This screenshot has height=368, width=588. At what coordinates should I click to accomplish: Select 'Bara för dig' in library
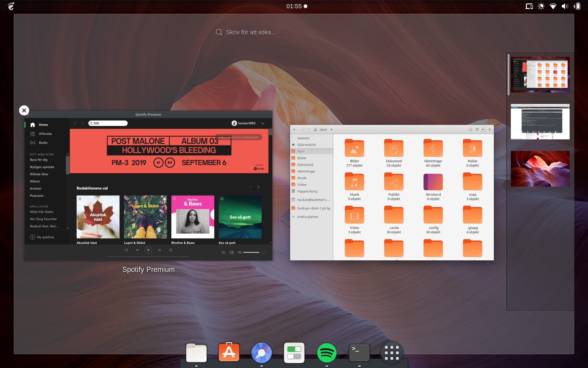pos(39,160)
